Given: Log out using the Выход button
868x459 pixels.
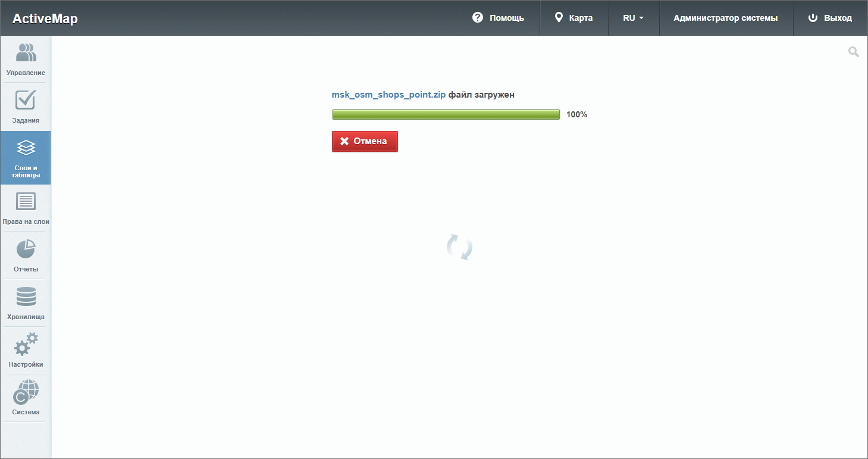Looking at the screenshot, I should pyautogui.click(x=830, y=18).
